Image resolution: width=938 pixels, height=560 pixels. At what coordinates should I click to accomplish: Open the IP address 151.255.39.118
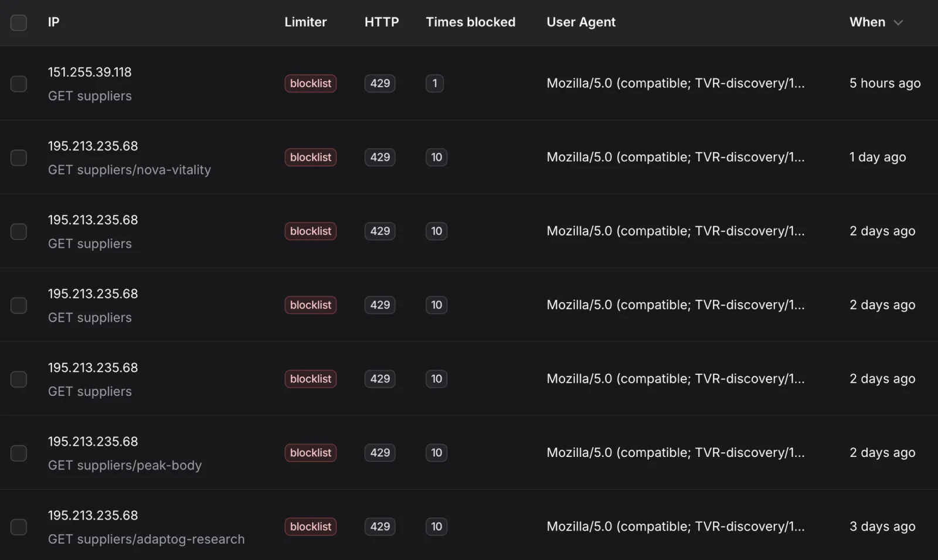pos(90,72)
